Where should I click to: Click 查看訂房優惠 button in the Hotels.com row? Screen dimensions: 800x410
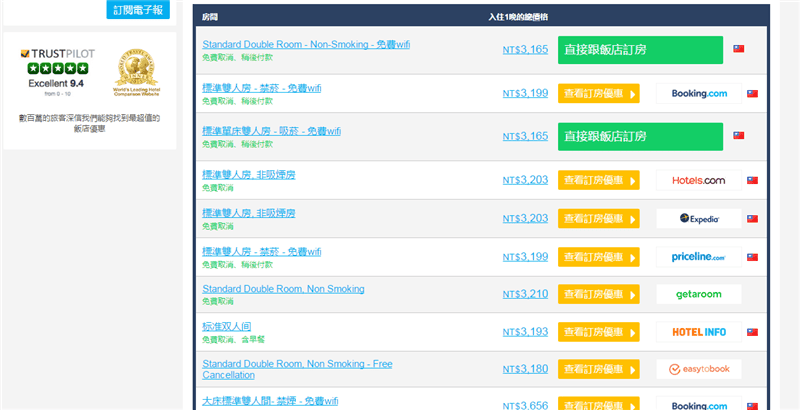click(x=598, y=181)
